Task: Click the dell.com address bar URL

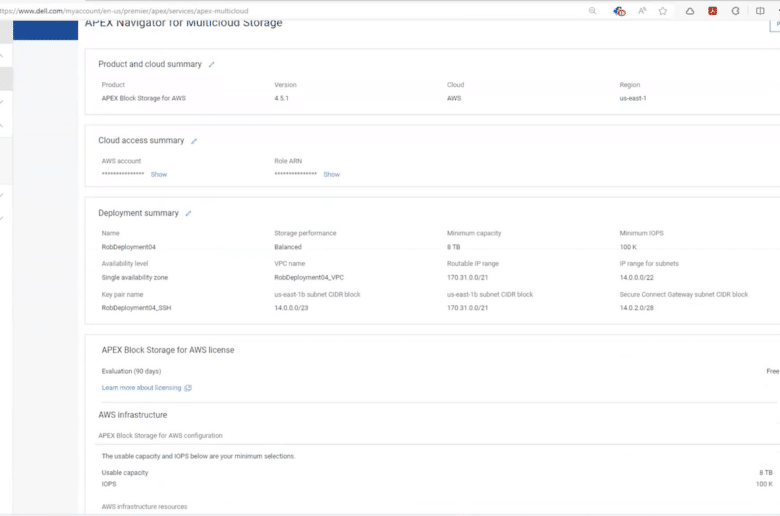Action: (124, 11)
